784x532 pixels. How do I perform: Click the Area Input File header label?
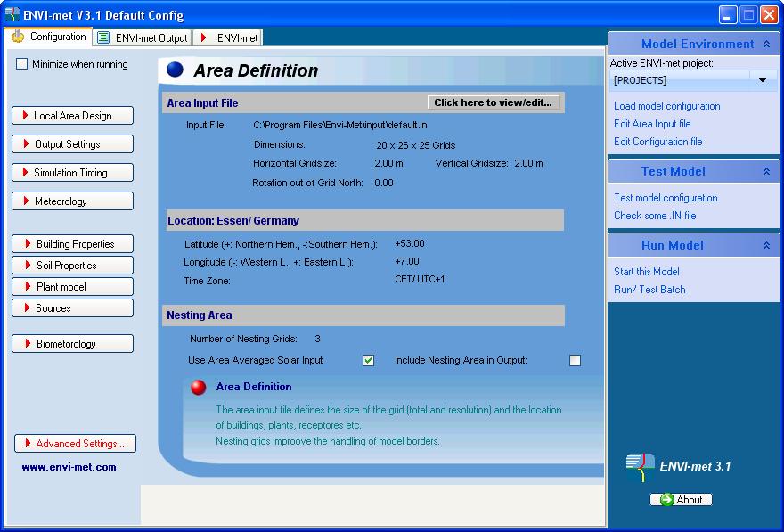(202, 103)
